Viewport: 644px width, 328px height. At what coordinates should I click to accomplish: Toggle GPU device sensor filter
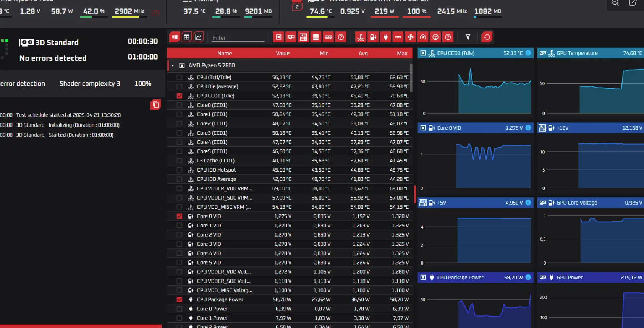pyautogui.click(x=291, y=37)
